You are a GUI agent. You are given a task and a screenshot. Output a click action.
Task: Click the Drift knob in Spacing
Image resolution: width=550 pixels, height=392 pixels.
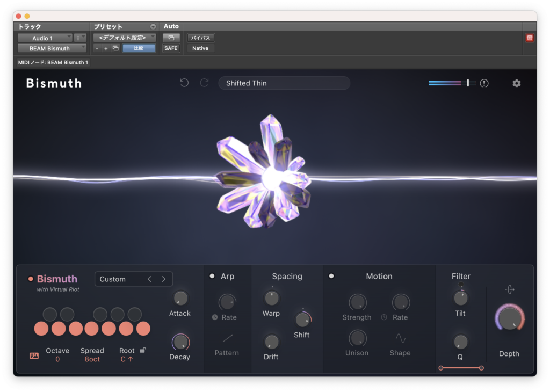(x=271, y=342)
